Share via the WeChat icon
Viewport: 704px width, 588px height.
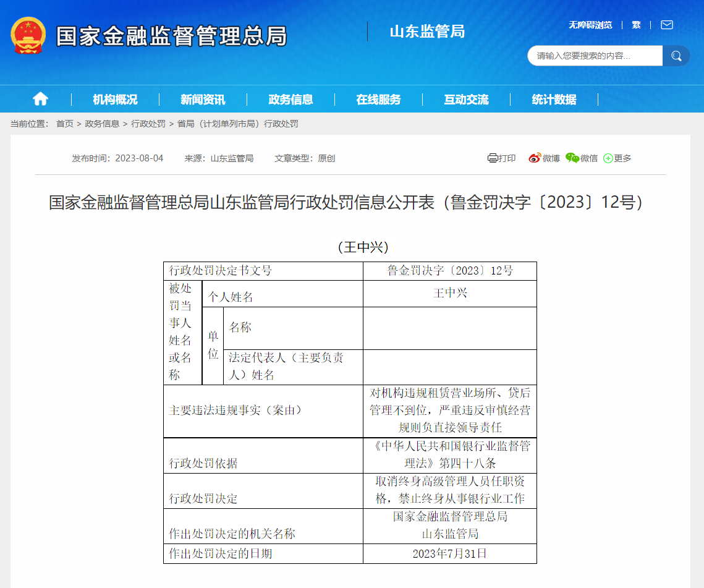point(572,158)
